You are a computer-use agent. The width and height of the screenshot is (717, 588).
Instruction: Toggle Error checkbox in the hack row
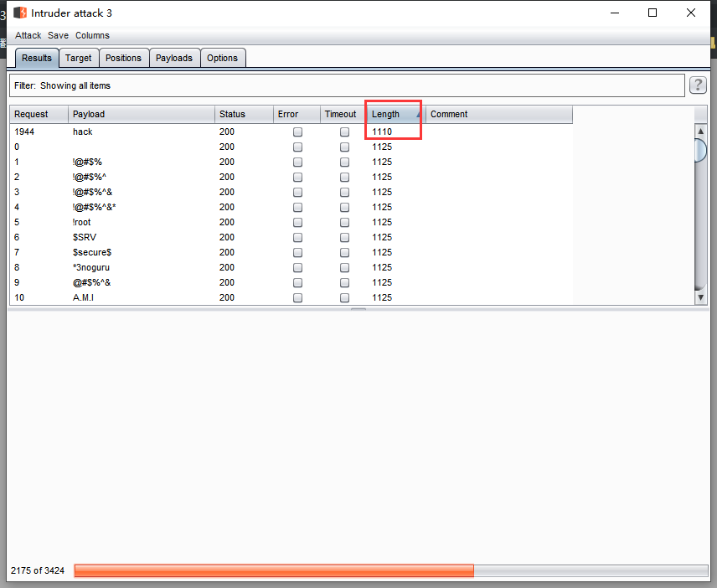coord(297,132)
